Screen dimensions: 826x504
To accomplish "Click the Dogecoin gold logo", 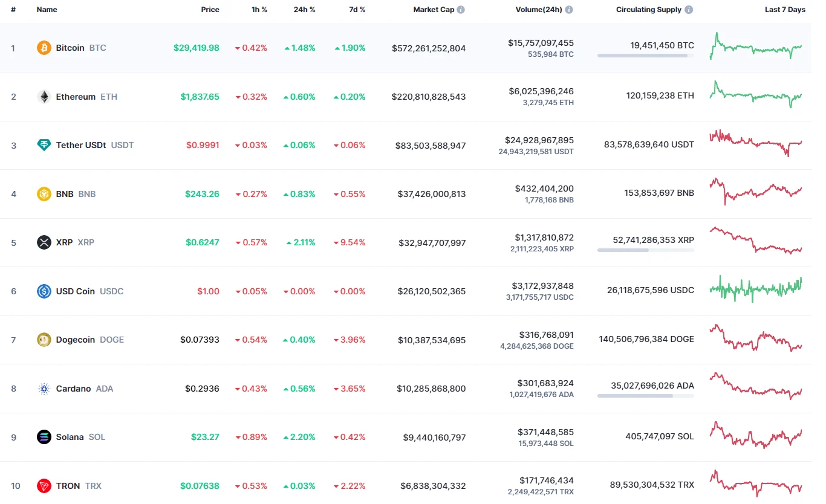I will [44, 340].
